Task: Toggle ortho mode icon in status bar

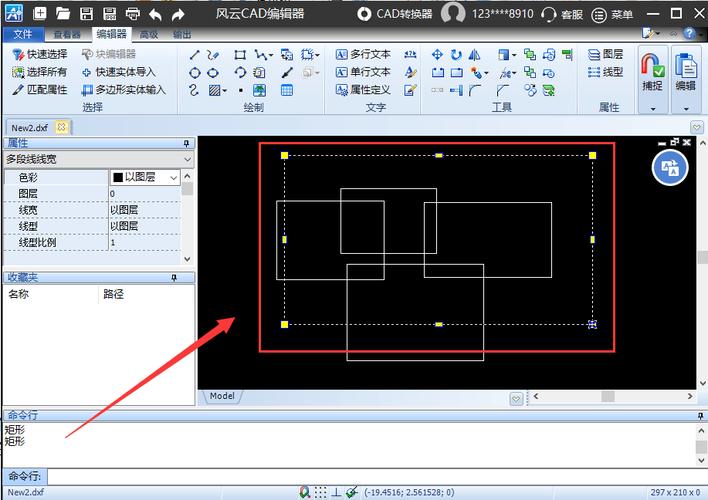Action: point(337,492)
